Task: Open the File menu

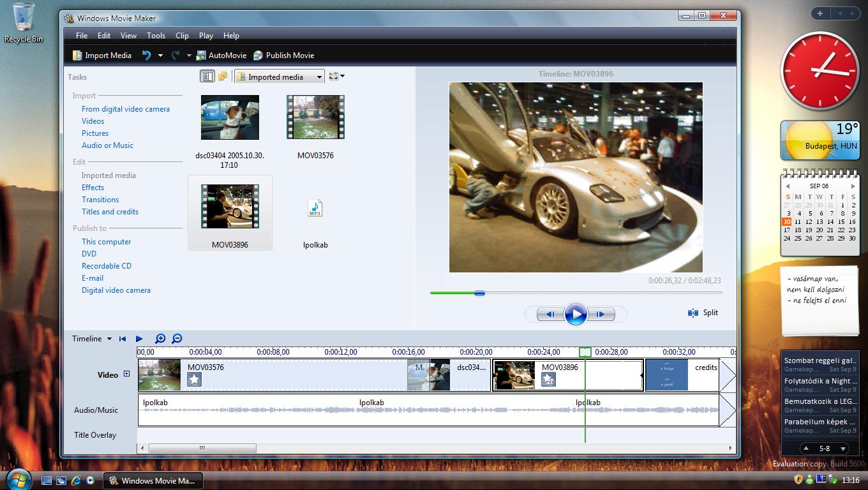Action: pos(82,36)
